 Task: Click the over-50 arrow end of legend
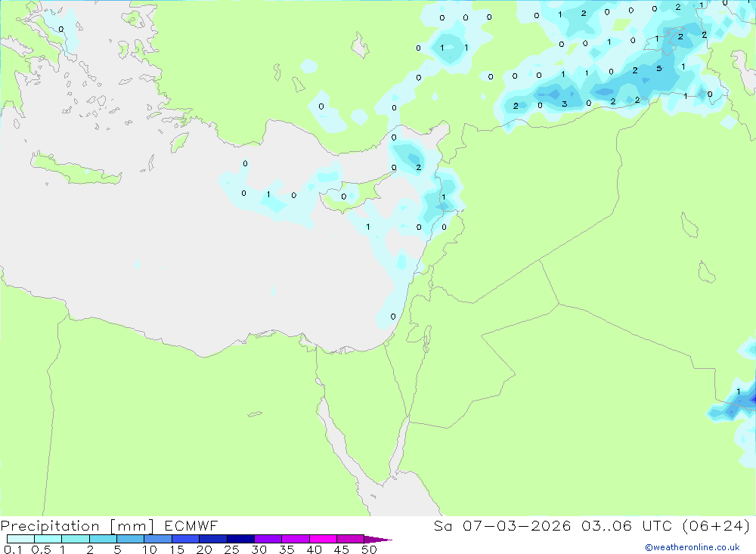(x=377, y=540)
